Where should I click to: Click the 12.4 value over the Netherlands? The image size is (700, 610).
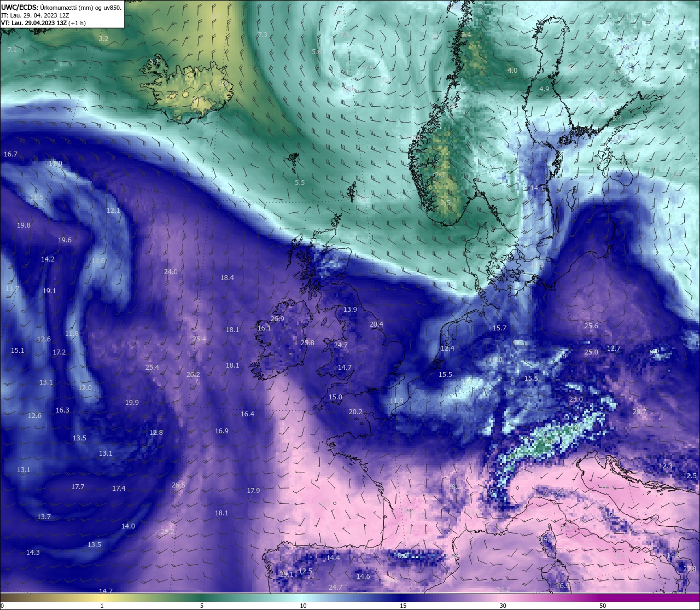pos(447,348)
